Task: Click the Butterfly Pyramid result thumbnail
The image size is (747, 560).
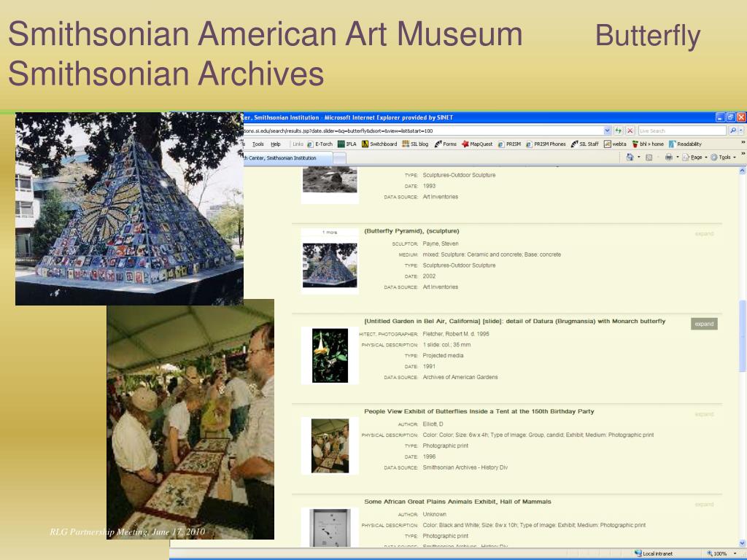Action: [x=330, y=265]
